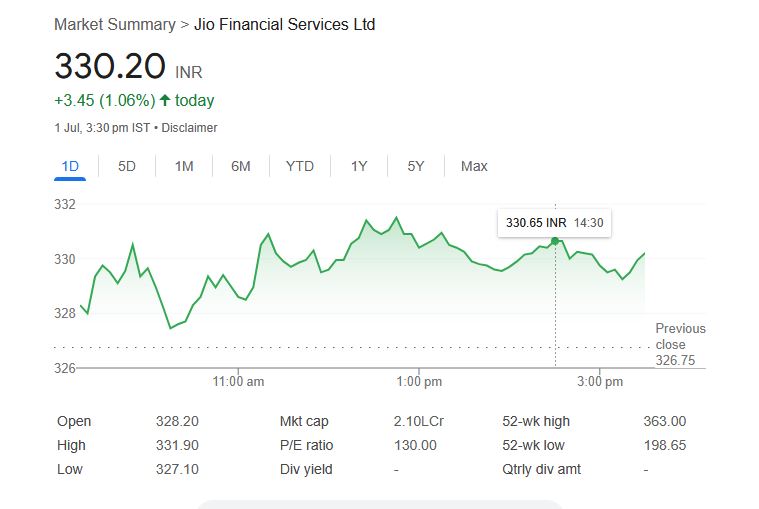Open the Max time range tab
This screenshot has height=509, width=759.
pos(474,166)
